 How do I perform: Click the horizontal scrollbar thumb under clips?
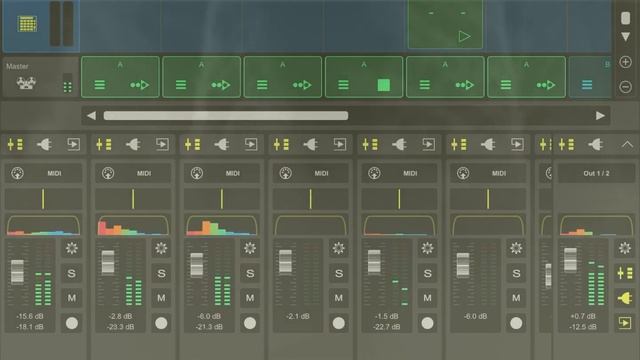point(226,116)
